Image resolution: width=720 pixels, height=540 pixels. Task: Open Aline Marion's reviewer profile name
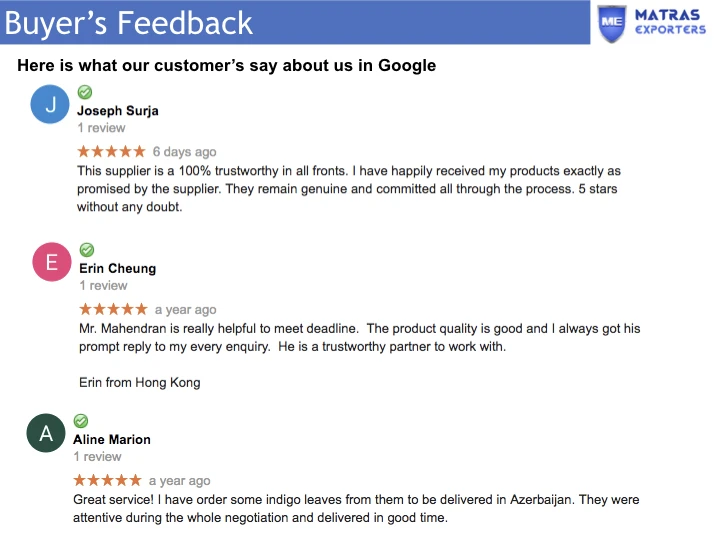[112, 439]
